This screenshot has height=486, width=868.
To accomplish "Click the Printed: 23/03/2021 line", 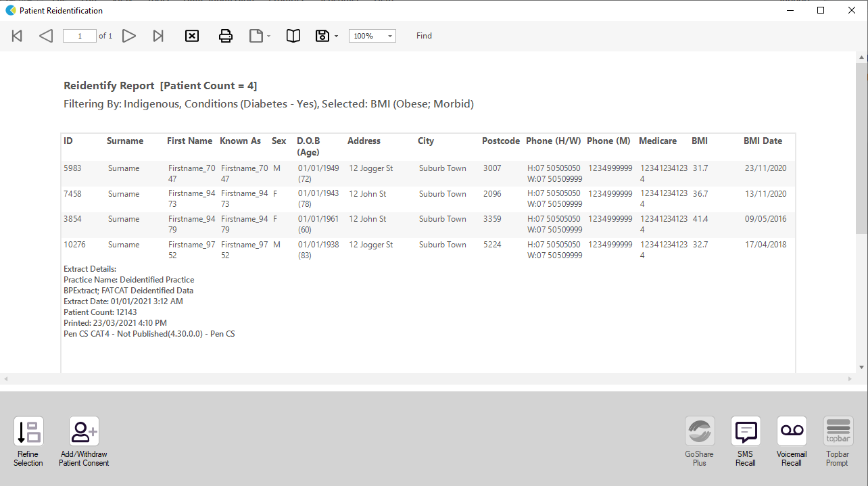I will pyautogui.click(x=115, y=323).
